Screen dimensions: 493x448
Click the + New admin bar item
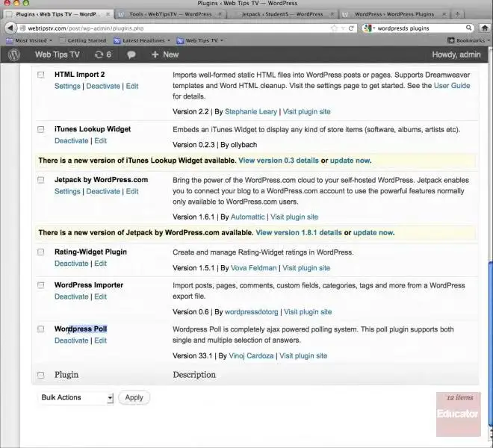[165, 55]
